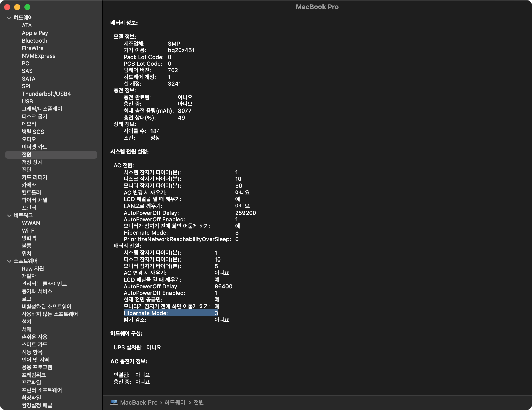
Task: Collapse the 소프트웨어 section chevron
Action: (x=9, y=261)
